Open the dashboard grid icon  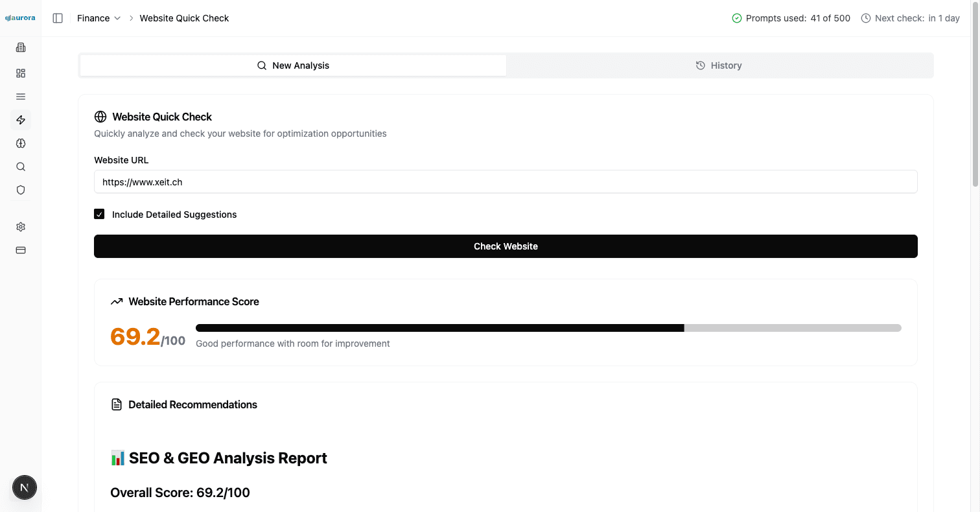click(x=21, y=73)
